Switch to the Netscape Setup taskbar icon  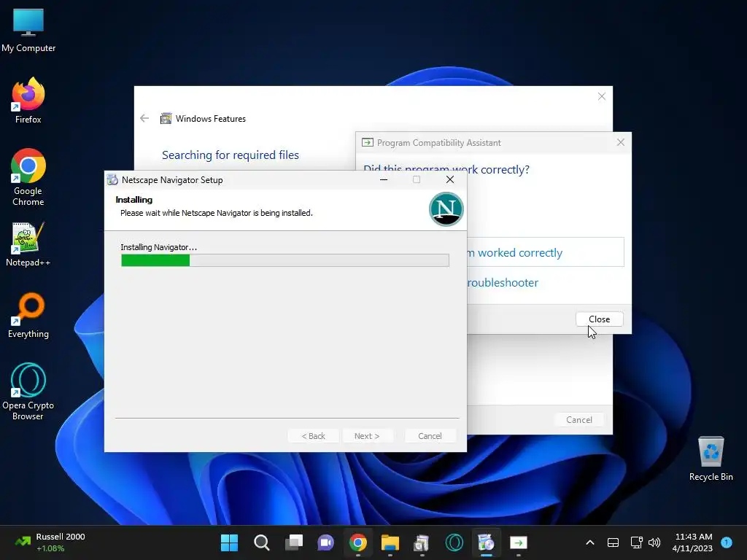(x=486, y=542)
